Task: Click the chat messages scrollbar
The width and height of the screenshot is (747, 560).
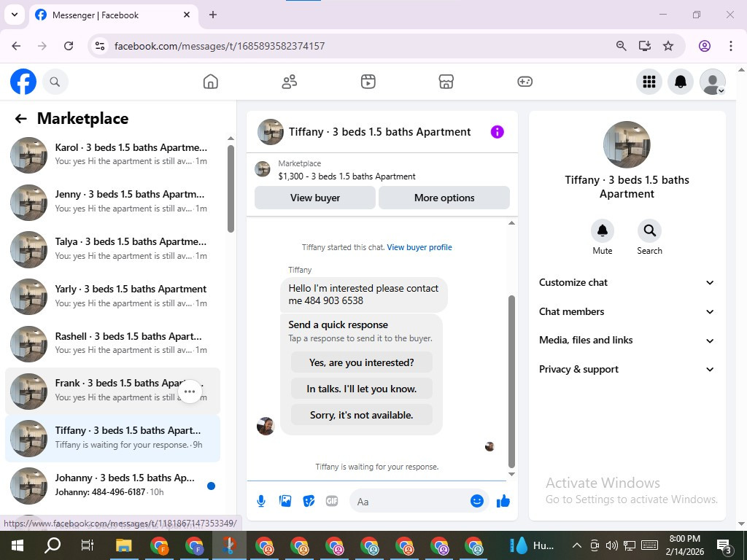Action: [511, 381]
